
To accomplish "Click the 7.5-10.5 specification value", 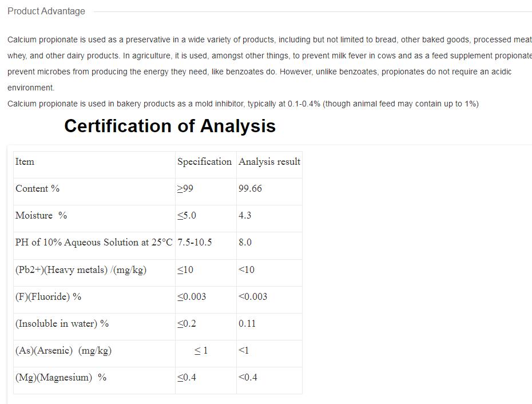I will [194, 243].
